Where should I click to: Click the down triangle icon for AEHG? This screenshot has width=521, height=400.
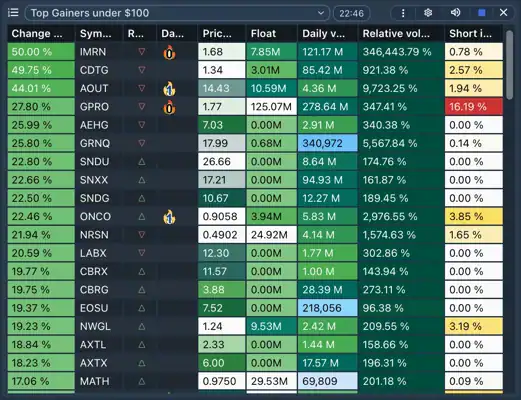142,125
